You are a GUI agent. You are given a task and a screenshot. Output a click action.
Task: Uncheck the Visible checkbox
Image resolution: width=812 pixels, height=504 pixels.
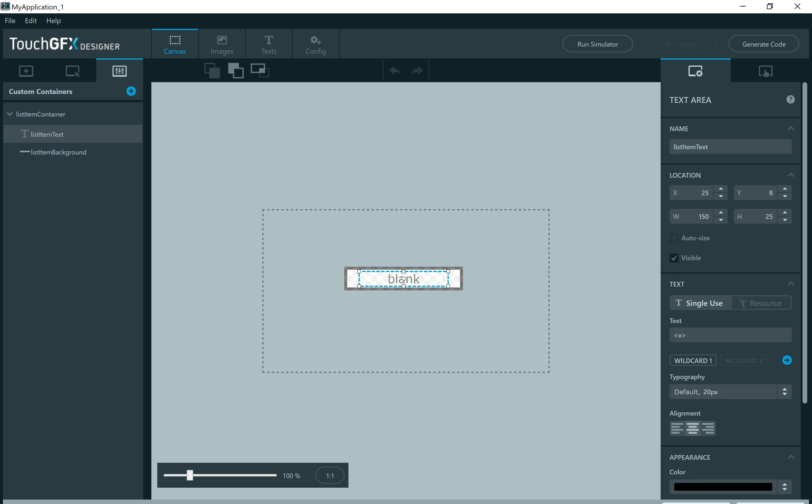pos(674,258)
